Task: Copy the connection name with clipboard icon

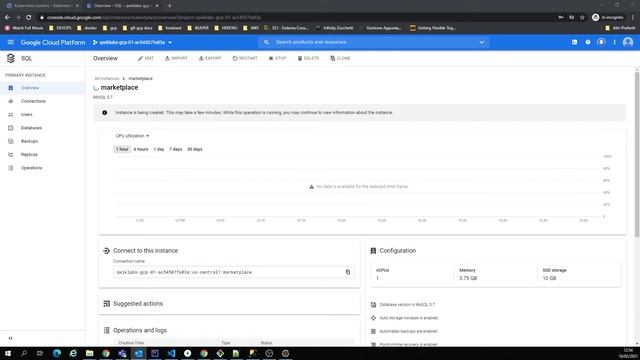Action: pyautogui.click(x=348, y=272)
